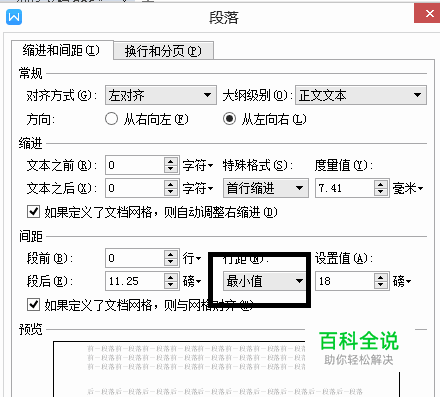Click the WPS Writer logo icon
The image size is (440, 397).
click(14, 17)
